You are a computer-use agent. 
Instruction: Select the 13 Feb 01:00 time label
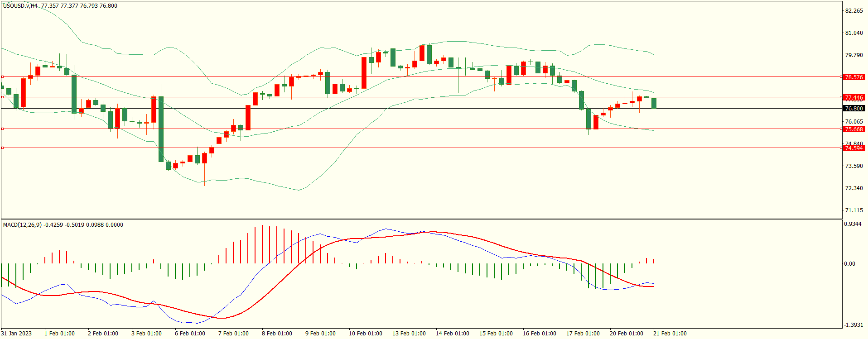(x=409, y=334)
